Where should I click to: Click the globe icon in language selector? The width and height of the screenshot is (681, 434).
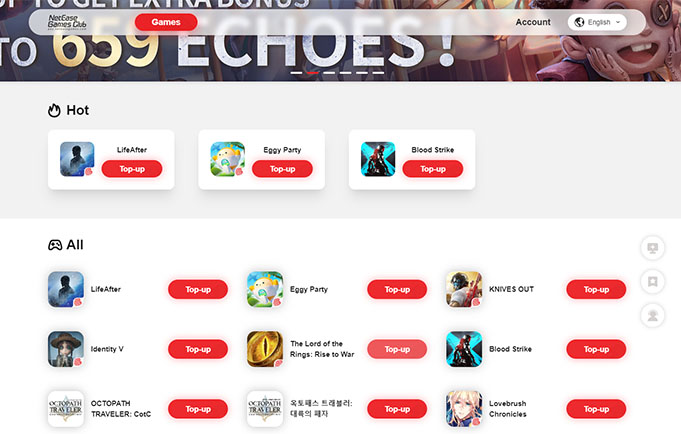pyautogui.click(x=579, y=22)
